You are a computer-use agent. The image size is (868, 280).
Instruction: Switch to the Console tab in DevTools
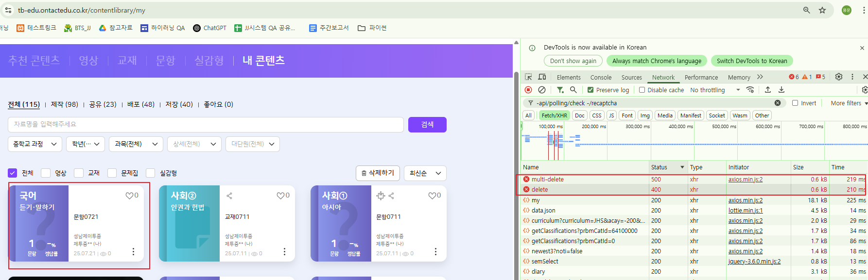[601, 77]
